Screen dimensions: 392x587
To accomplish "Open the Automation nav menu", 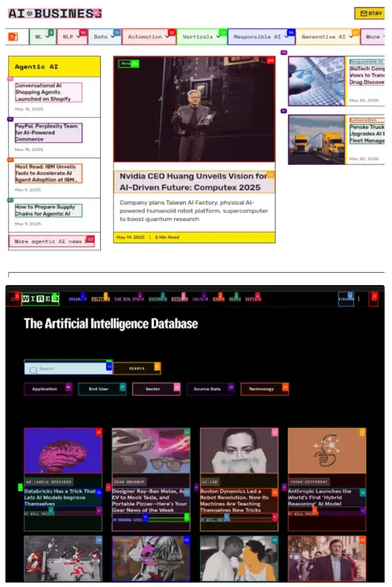I will (x=148, y=36).
